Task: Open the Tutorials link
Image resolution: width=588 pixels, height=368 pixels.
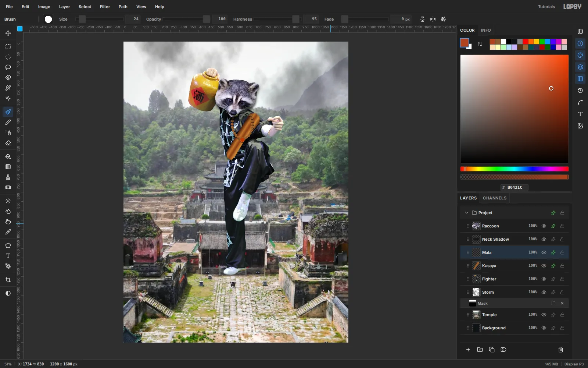Action: coord(546,7)
